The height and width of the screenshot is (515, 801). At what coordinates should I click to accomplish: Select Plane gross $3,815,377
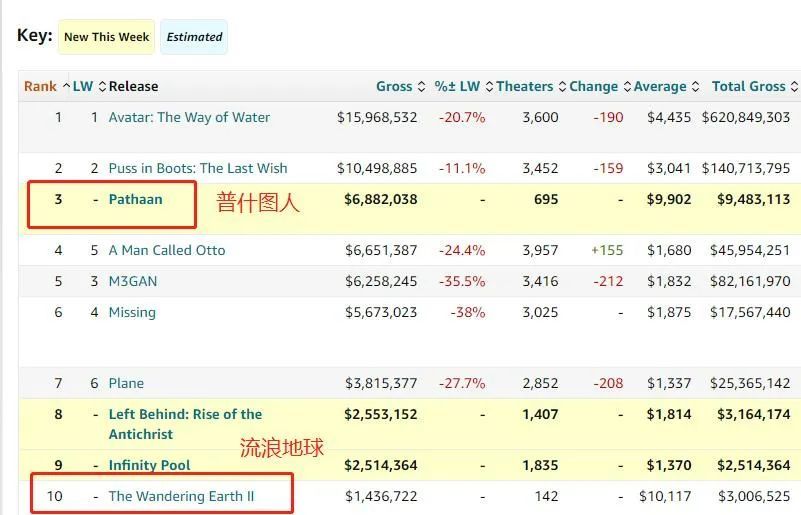(381, 383)
